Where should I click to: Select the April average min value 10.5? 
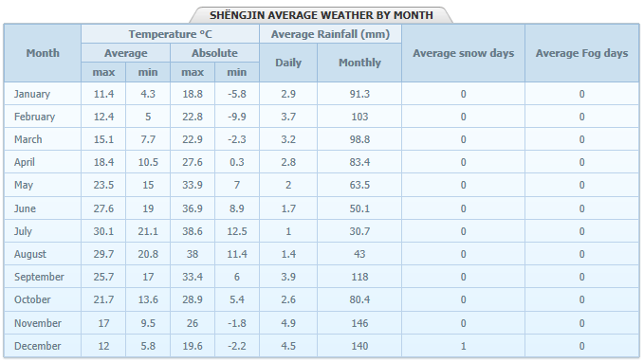pyautogui.click(x=148, y=162)
